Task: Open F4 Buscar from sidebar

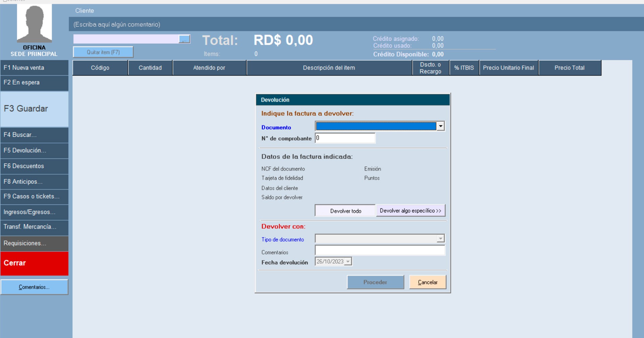Action: [x=34, y=135]
